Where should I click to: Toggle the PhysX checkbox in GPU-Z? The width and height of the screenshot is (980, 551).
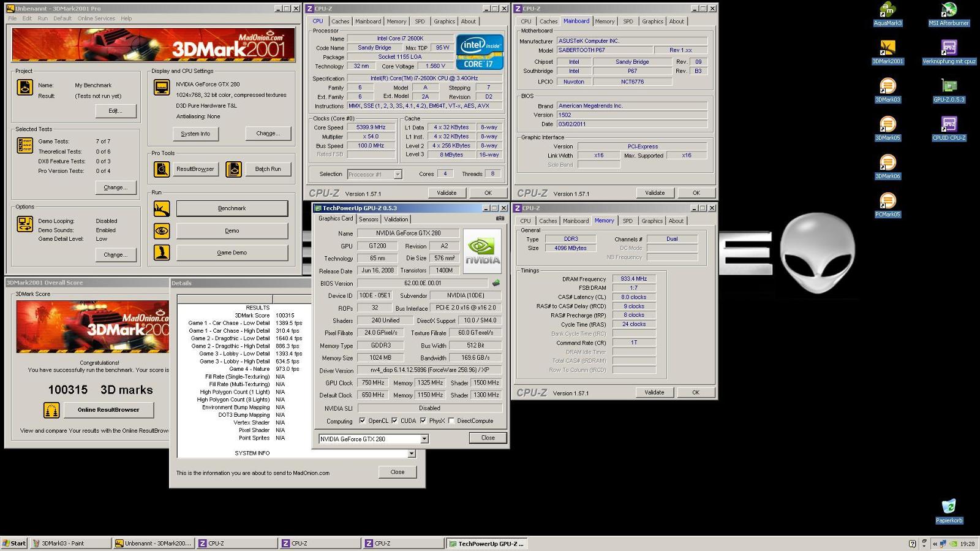click(423, 421)
